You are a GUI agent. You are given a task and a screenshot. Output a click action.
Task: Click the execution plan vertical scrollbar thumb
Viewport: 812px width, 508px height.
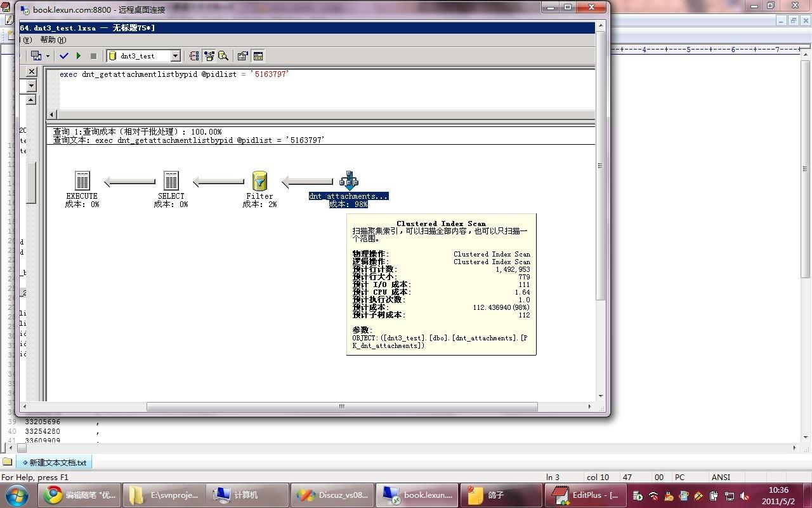tap(600, 166)
